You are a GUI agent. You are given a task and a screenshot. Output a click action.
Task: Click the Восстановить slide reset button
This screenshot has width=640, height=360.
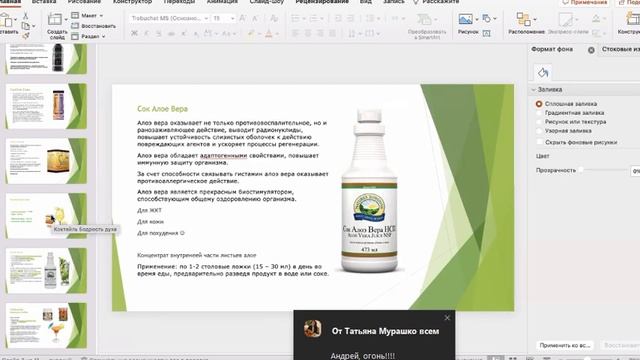coord(93,26)
